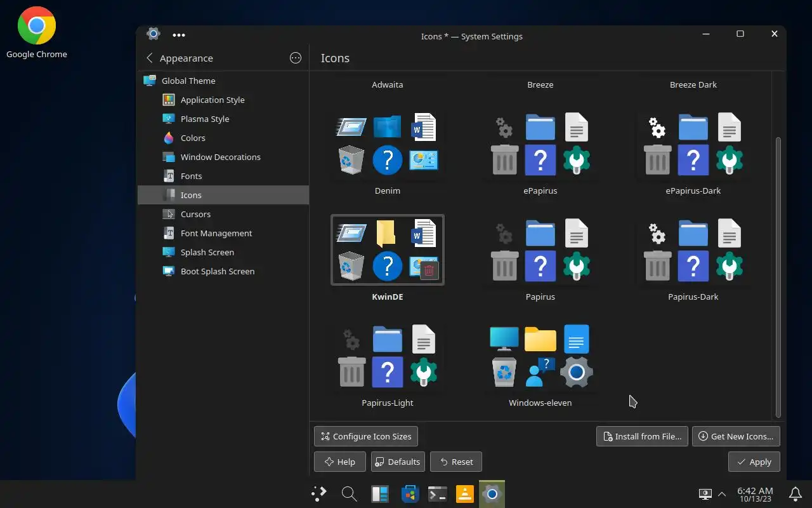Click the Window Decorations sidebar icon
The height and width of the screenshot is (508, 812).
coord(168,157)
